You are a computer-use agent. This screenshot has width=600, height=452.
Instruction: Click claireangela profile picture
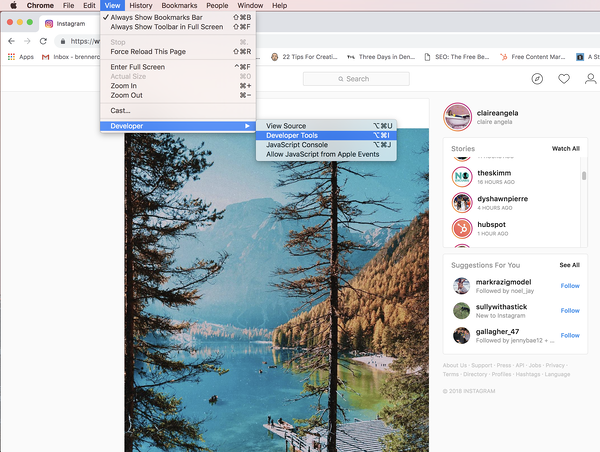[x=458, y=116]
